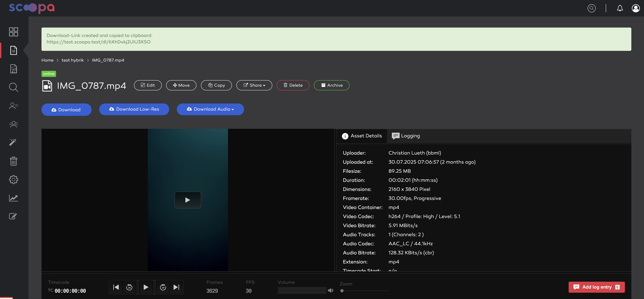Click the download link URL text
This screenshot has height=299, width=644.
coord(99,42)
